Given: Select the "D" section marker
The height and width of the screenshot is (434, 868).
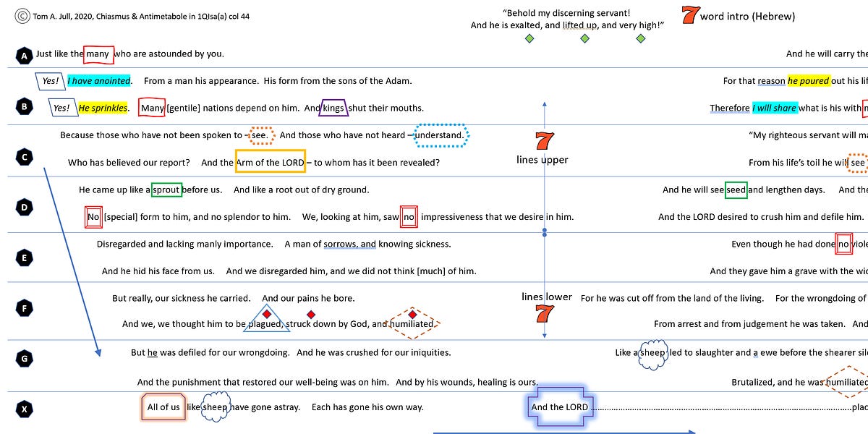Looking at the screenshot, I should coord(25,206).
